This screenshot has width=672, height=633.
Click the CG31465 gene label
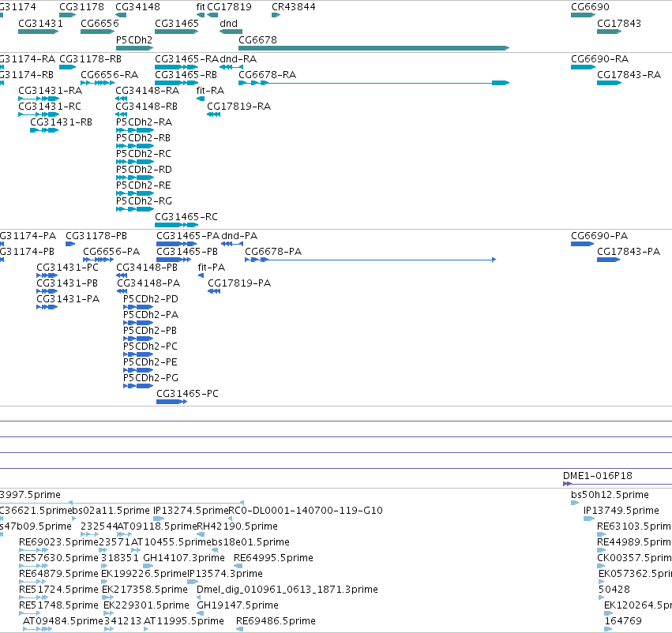point(177,24)
